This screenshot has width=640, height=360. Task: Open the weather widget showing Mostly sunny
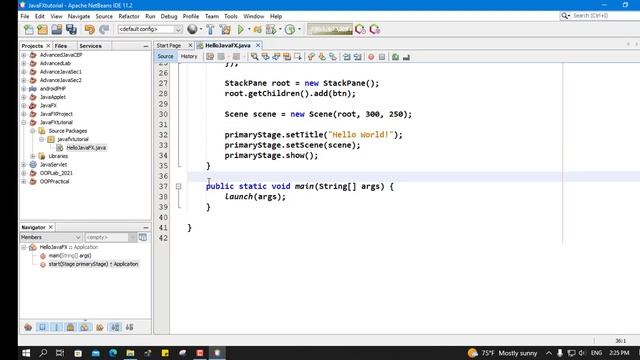pyautogui.click(x=502, y=353)
